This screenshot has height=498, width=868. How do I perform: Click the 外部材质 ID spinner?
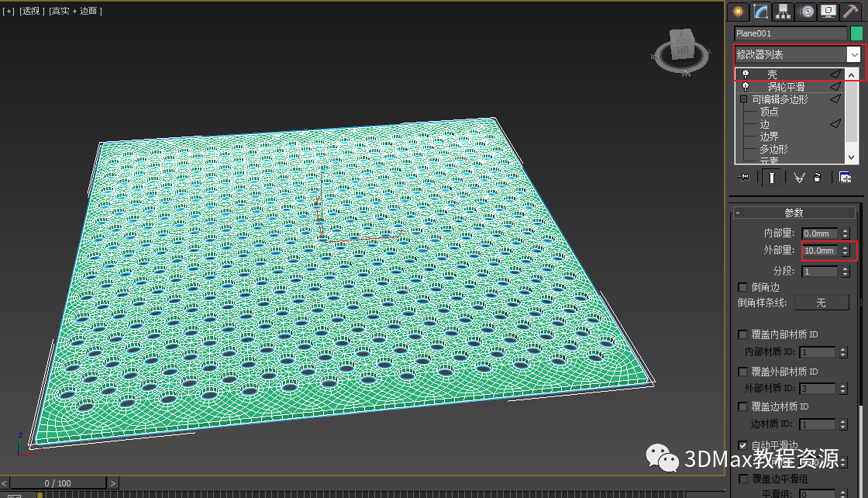click(x=842, y=389)
